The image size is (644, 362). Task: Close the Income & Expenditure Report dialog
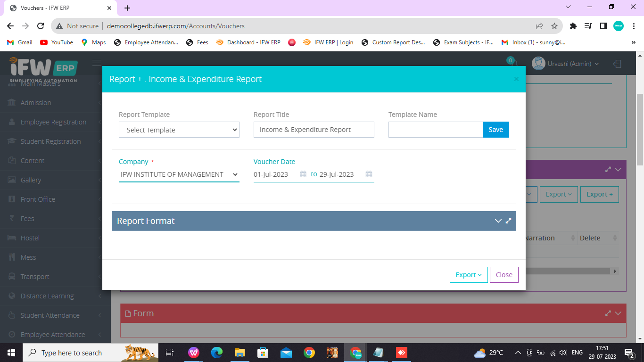[504, 275]
